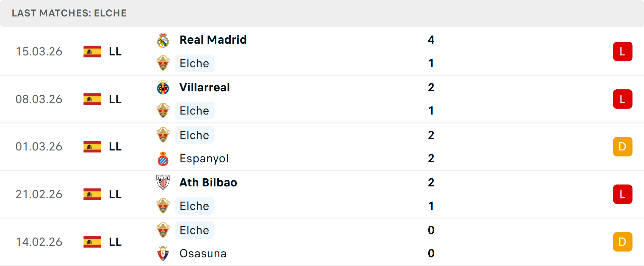Open the Villarreal team link
This screenshot has width=644, height=266.
tap(205, 87)
